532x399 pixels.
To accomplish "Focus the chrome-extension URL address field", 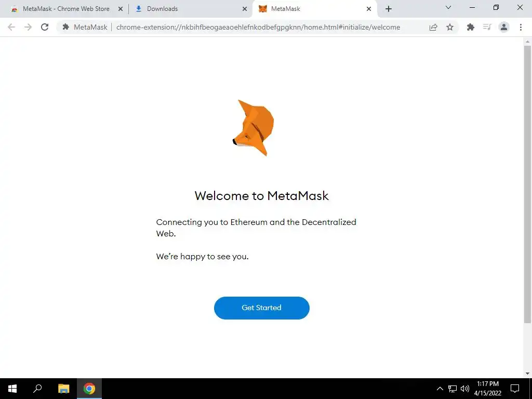I will pyautogui.click(x=258, y=27).
